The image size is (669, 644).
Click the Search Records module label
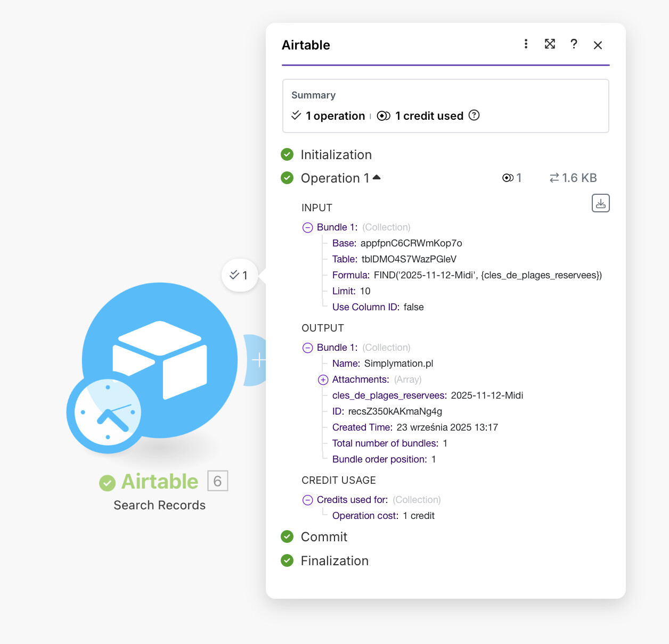tap(160, 505)
